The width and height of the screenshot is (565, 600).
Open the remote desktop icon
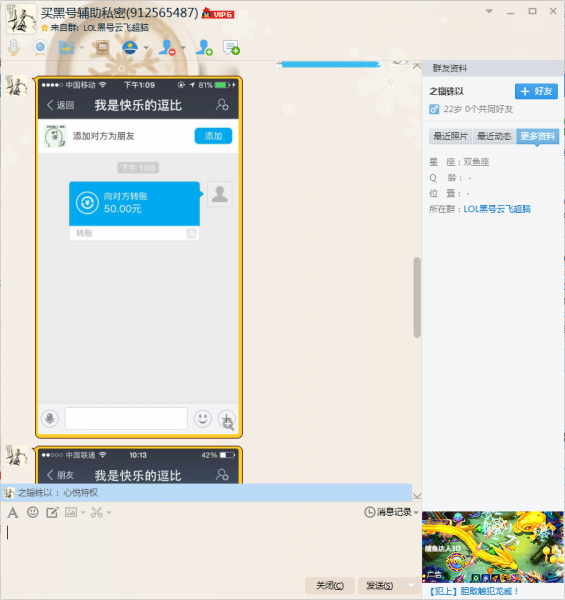[103, 48]
